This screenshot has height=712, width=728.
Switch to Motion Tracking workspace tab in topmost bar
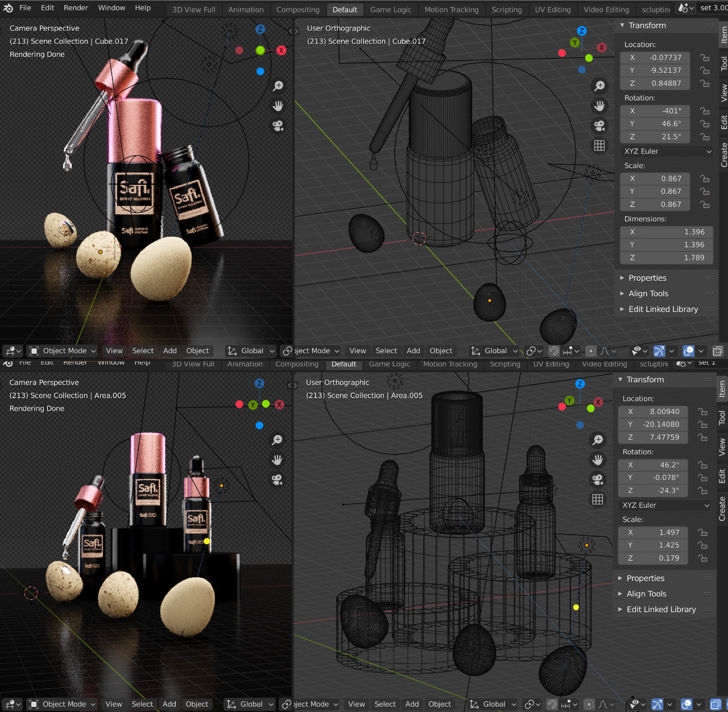(452, 10)
